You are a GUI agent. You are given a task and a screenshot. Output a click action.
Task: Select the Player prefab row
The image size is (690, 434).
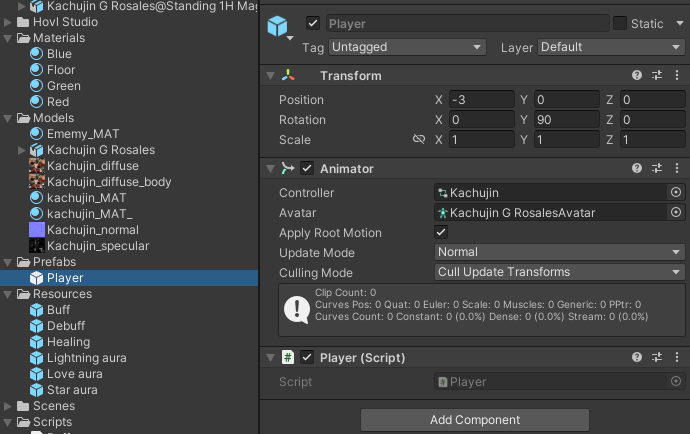[129, 278]
